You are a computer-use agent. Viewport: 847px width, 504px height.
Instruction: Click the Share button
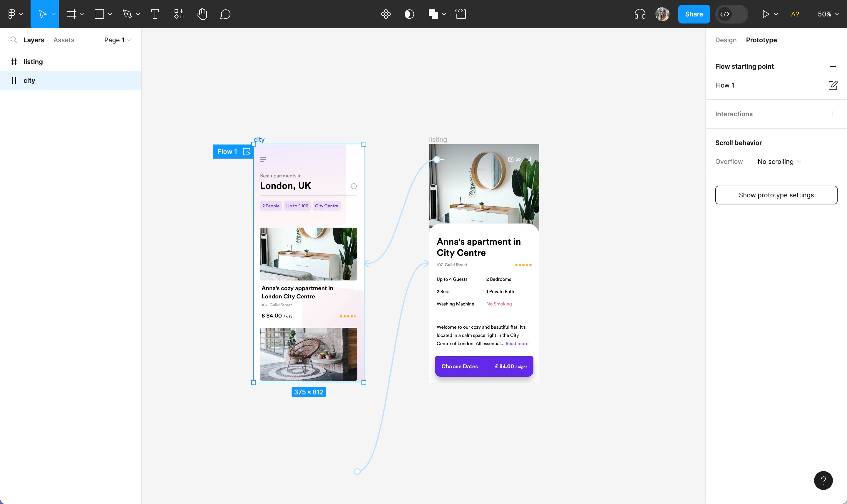tap(694, 14)
